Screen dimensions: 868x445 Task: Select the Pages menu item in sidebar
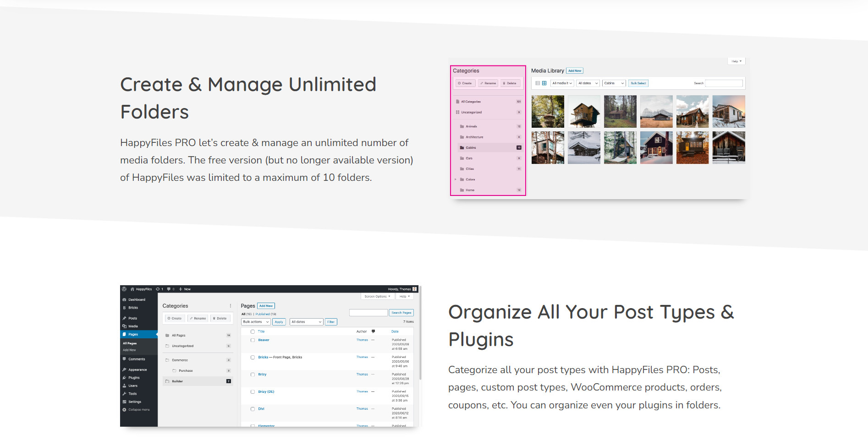click(x=139, y=334)
